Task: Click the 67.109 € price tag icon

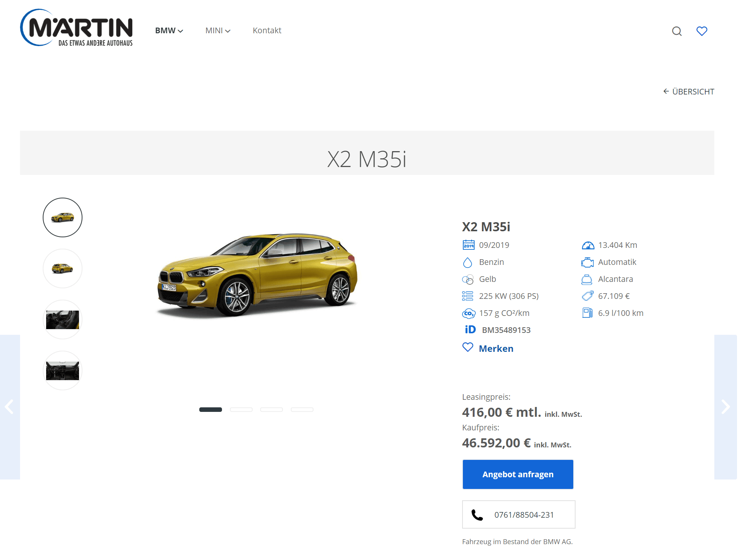Action: coord(587,296)
